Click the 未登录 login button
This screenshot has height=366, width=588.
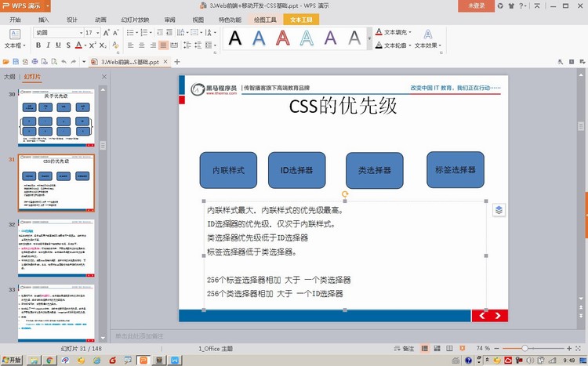(477, 5)
